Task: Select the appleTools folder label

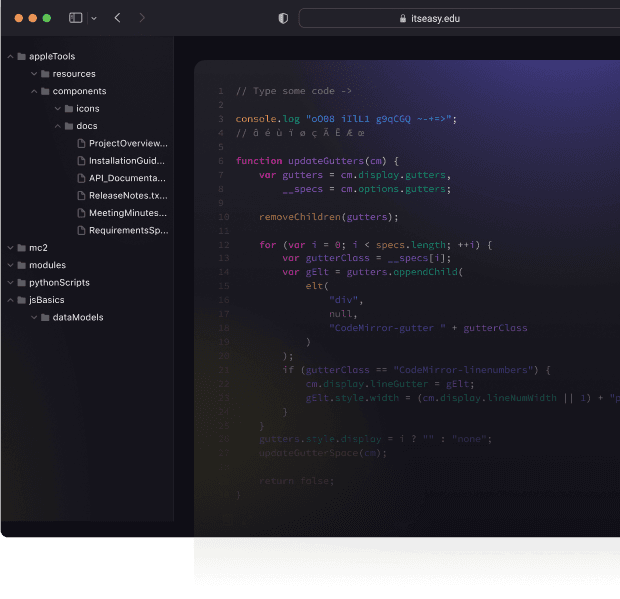Action: pyautogui.click(x=52, y=57)
